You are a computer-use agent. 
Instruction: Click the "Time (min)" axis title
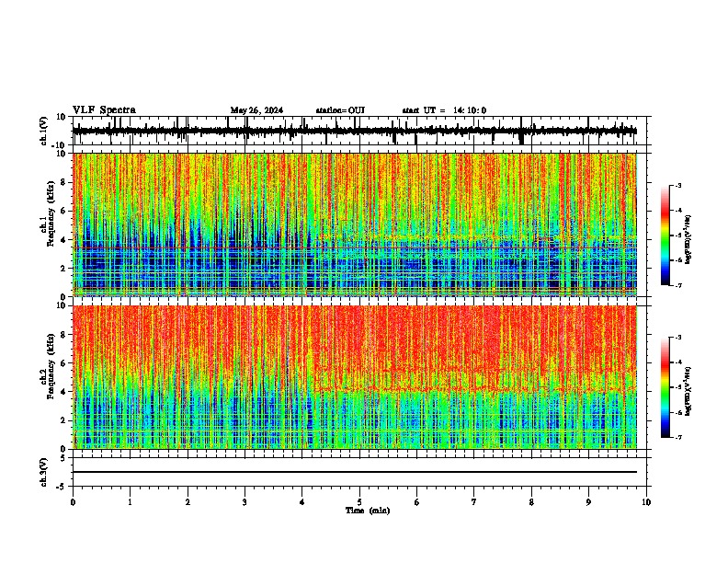coord(368,511)
